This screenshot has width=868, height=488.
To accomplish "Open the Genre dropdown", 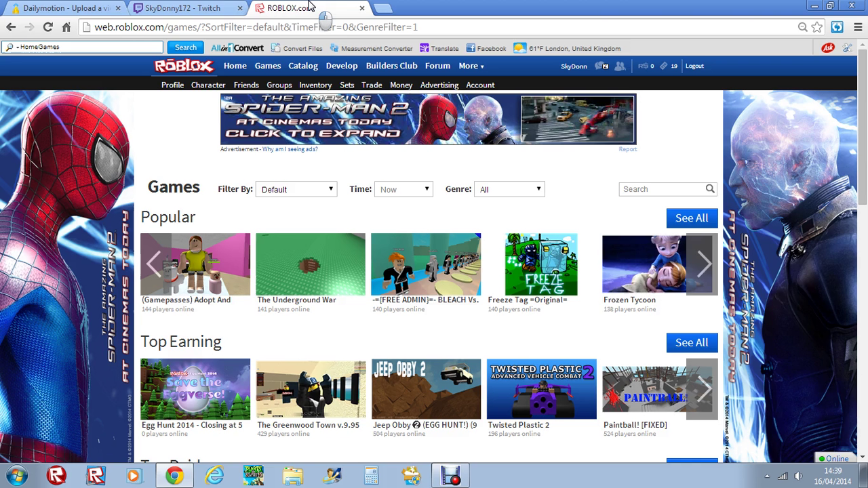I will [x=509, y=189].
